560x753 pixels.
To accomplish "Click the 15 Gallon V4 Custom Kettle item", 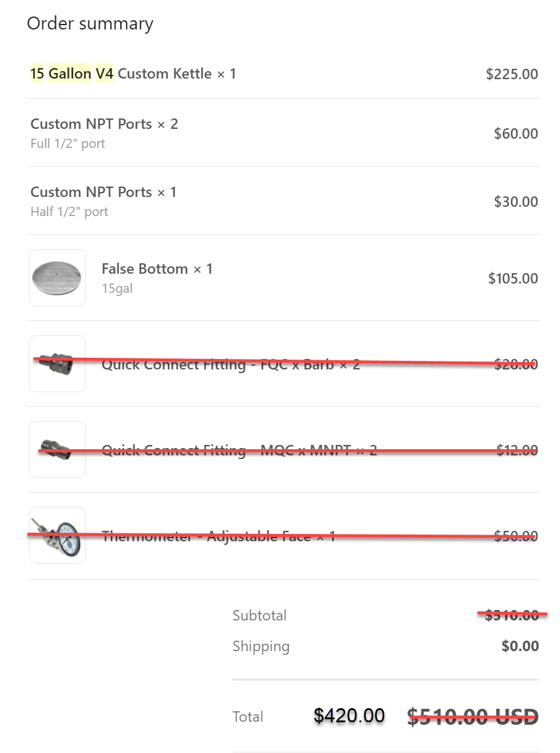I will 133,74.
